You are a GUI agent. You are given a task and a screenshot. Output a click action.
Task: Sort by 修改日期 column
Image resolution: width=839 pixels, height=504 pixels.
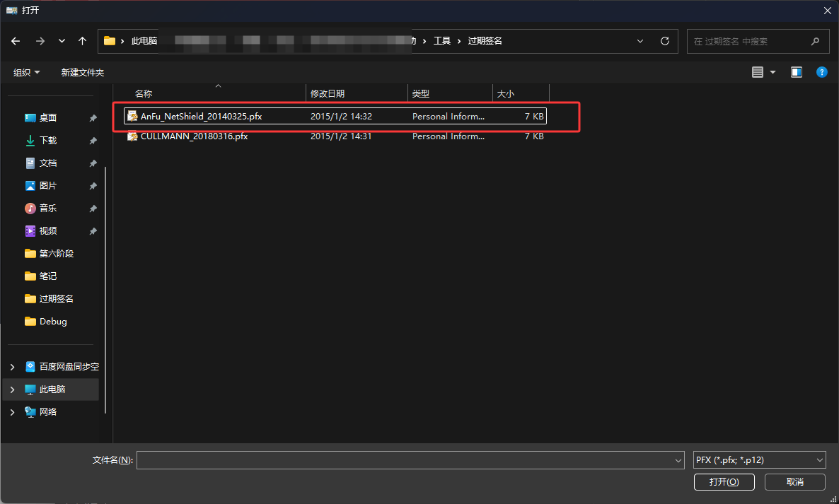coord(327,93)
